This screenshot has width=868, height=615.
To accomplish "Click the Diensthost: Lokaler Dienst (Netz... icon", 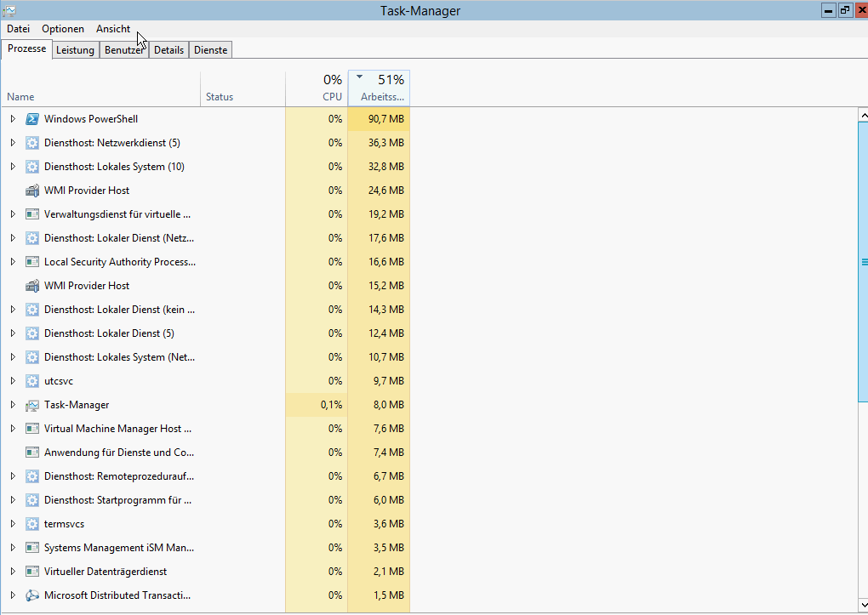I will [x=32, y=238].
